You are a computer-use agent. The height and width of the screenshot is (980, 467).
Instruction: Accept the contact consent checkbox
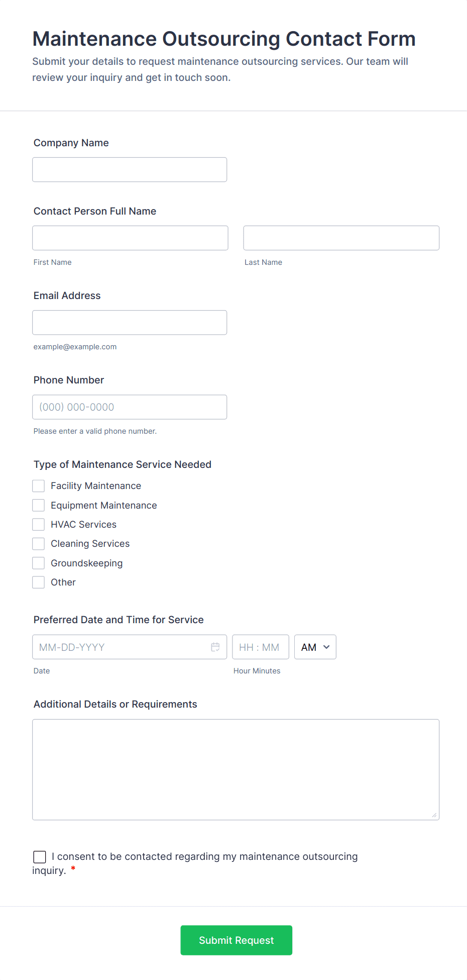[40, 857]
